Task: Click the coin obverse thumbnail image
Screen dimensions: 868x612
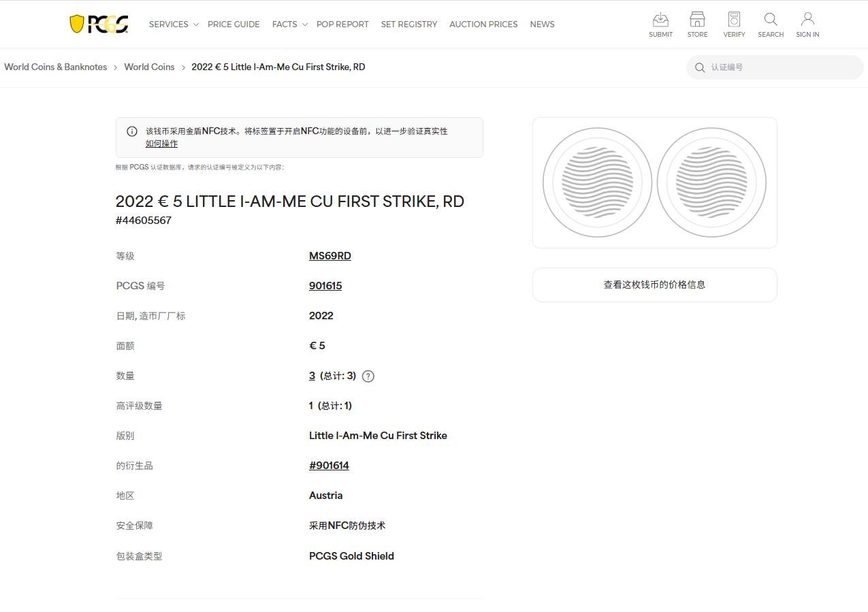Action: [x=596, y=182]
